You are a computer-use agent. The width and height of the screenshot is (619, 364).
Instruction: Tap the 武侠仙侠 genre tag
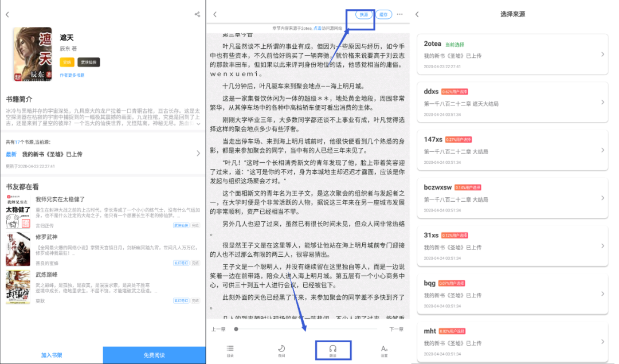tap(88, 62)
